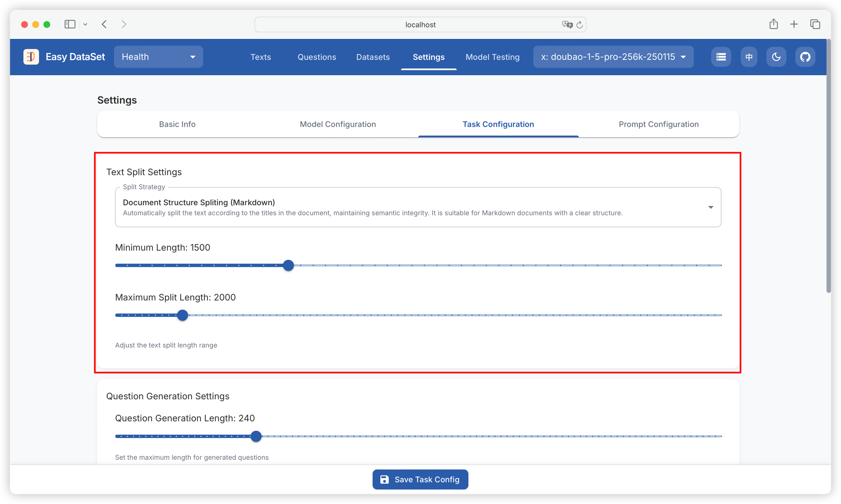Click the Easy DataSet logo icon
The height and width of the screenshot is (504, 841).
click(31, 57)
